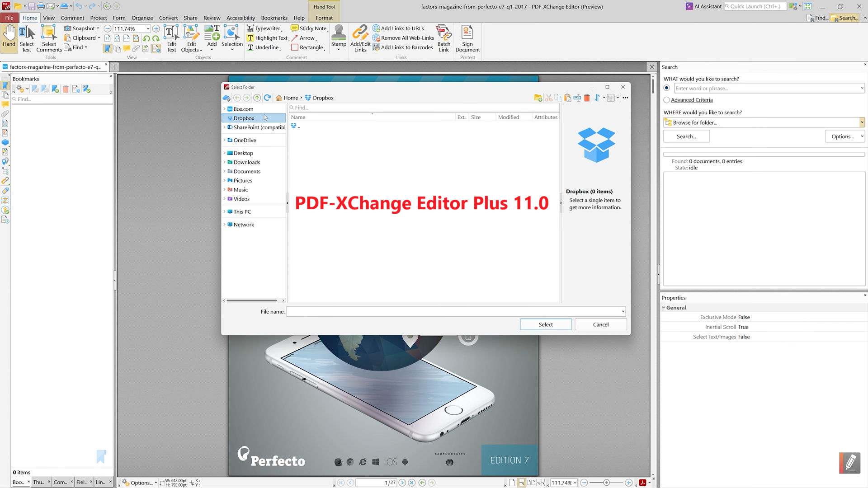This screenshot has width=868, height=488.
Task: Click the page number field in status bar
Action: (376, 483)
